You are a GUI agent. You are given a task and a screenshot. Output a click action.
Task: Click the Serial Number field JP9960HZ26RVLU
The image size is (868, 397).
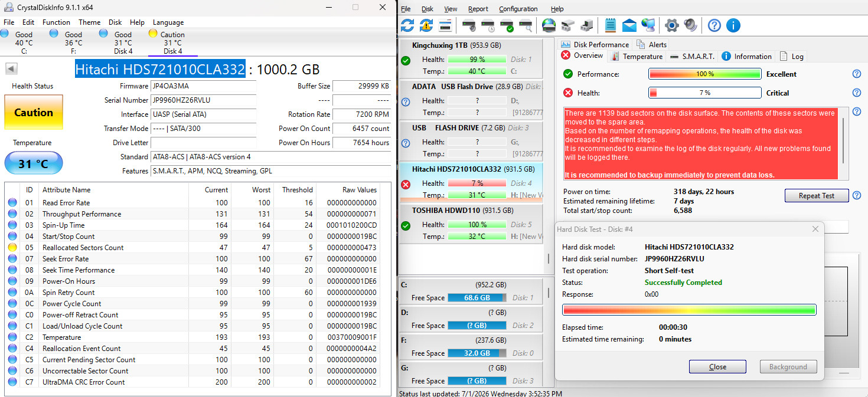click(x=204, y=100)
